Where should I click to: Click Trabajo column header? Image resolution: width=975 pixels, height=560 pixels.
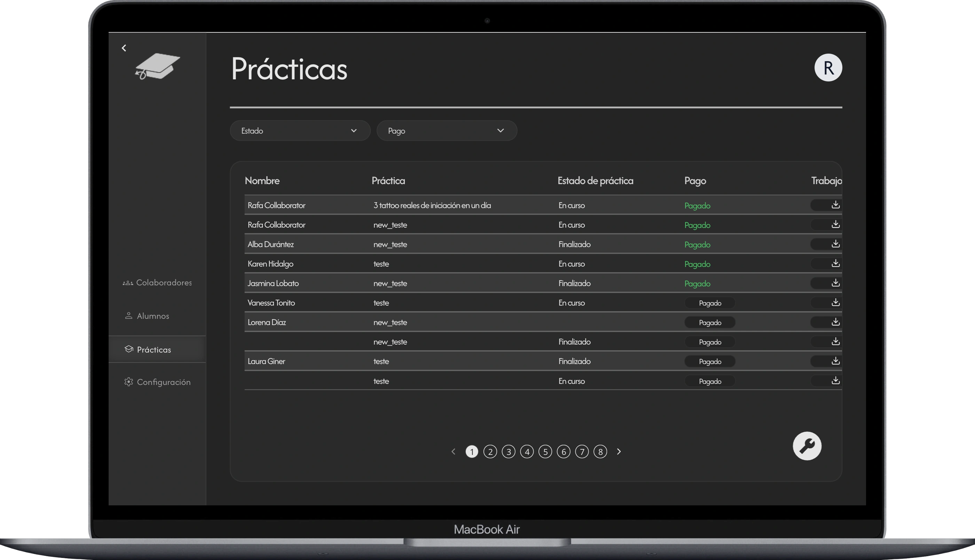pos(826,180)
